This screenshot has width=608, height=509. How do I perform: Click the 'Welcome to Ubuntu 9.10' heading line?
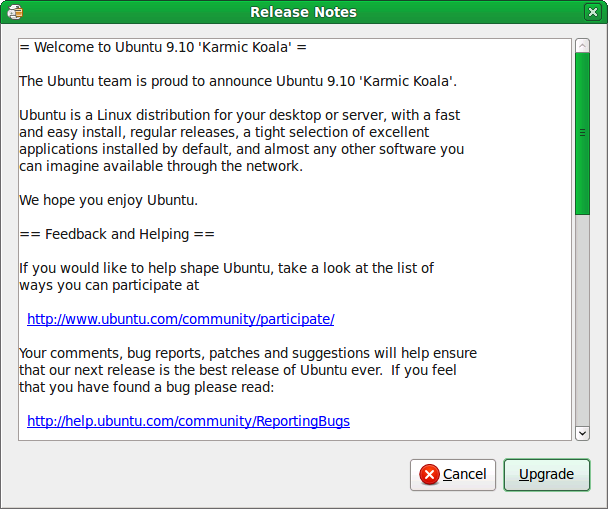[x=163, y=47]
